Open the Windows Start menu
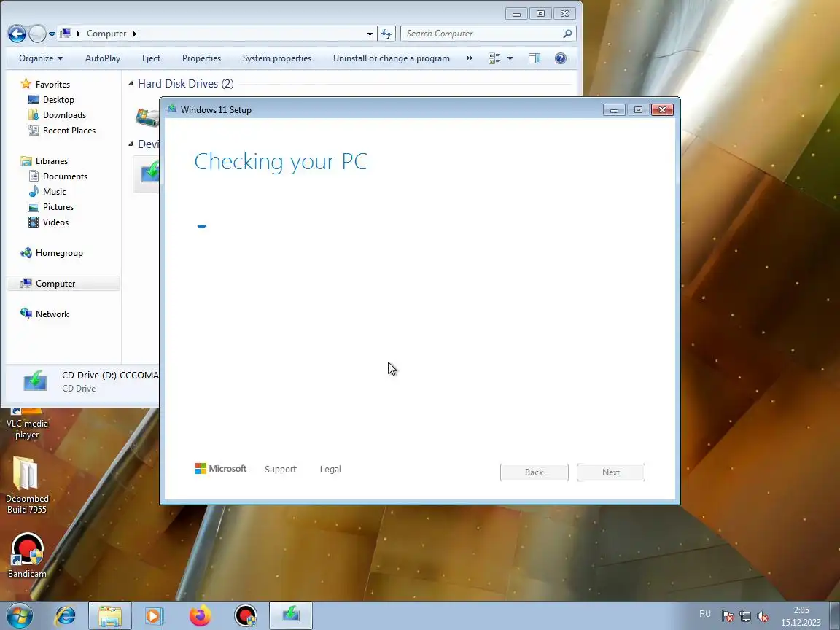Image resolution: width=840 pixels, height=630 pixels. coord(19,615)
